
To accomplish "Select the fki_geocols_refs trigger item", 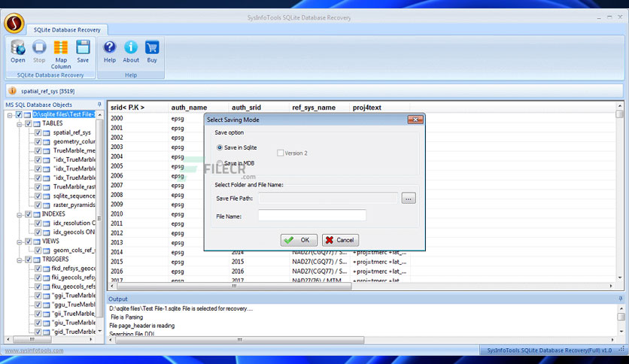I will pyautogui.click(x=74, y=278).
